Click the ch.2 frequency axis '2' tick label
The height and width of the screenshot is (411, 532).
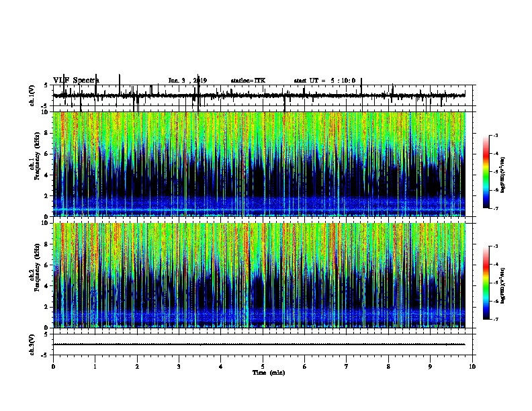[x=46, y=307]
